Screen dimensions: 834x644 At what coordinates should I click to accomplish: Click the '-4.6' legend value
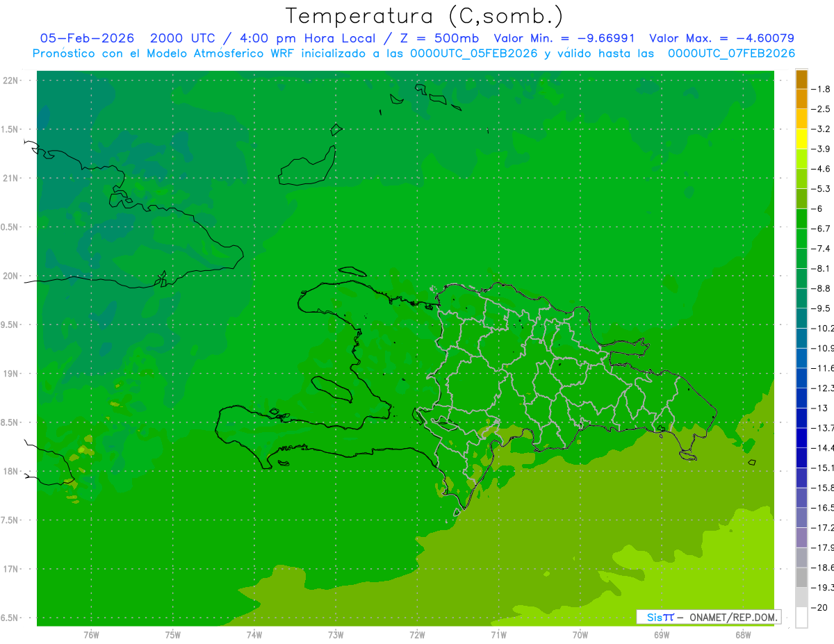click(x=821, y=169)
